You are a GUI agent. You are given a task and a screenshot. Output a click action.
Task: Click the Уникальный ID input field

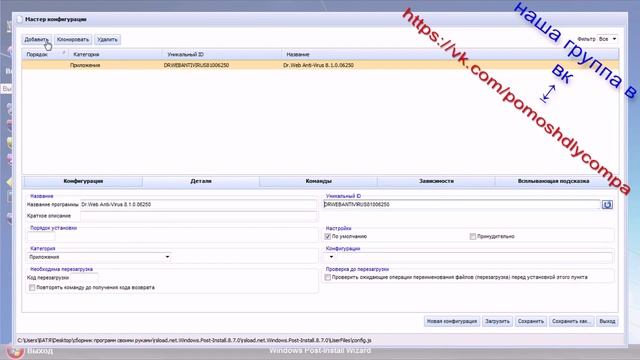(x=462, y=204)
